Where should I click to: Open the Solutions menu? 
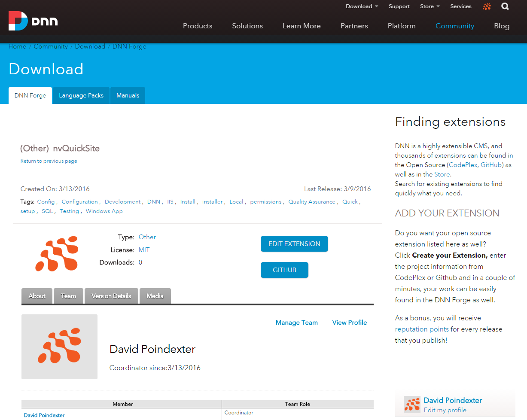coord(247,26)
